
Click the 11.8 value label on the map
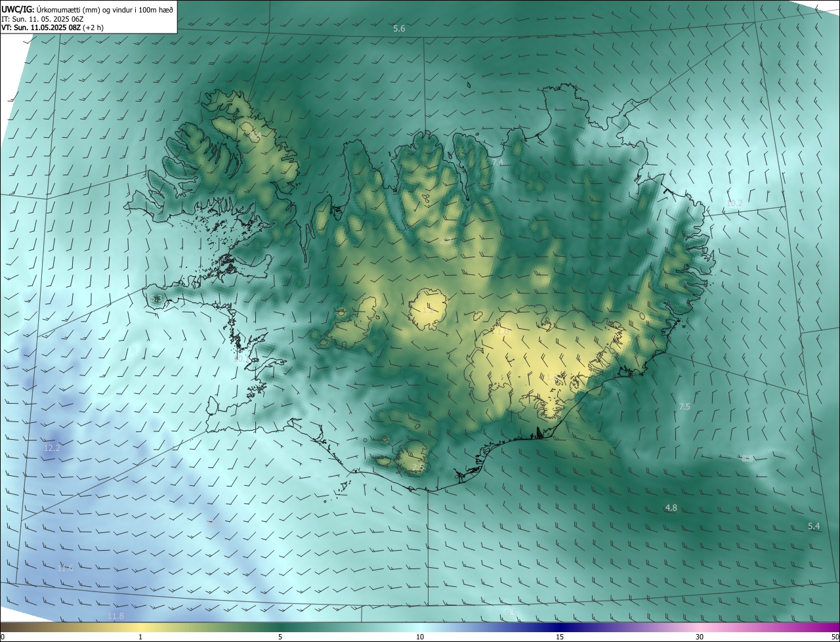pos(115,616)
